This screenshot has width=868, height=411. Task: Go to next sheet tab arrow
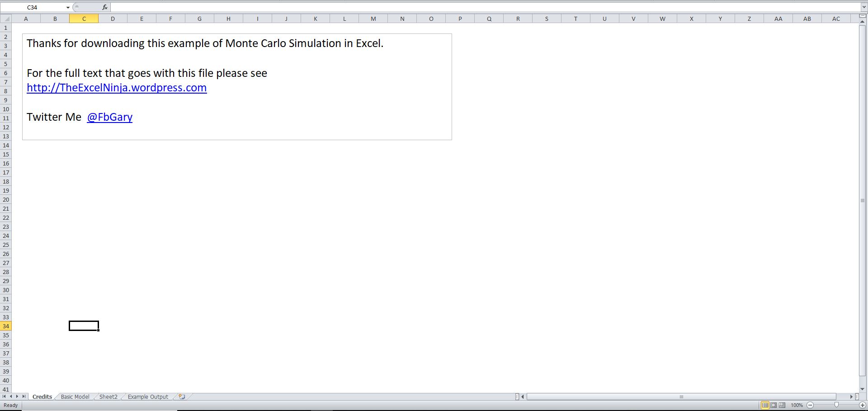(17, 397)
